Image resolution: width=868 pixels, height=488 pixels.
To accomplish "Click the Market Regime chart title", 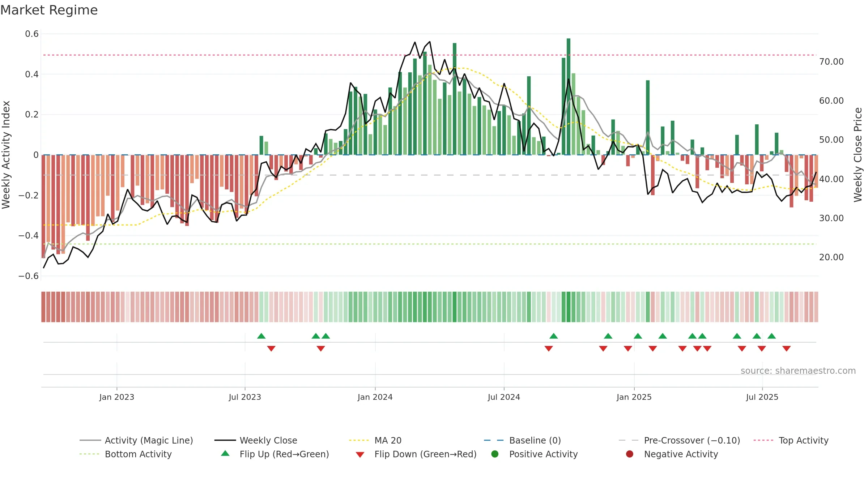I will [x=49, y=10].
